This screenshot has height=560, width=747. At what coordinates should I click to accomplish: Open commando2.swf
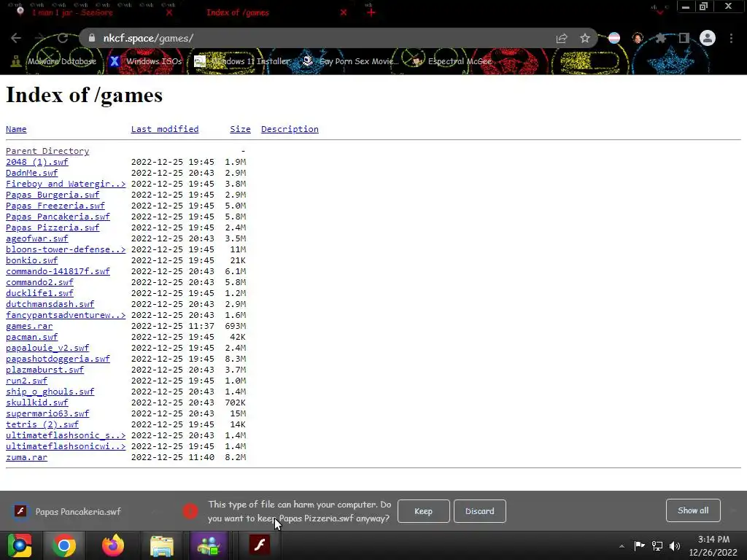39,282
